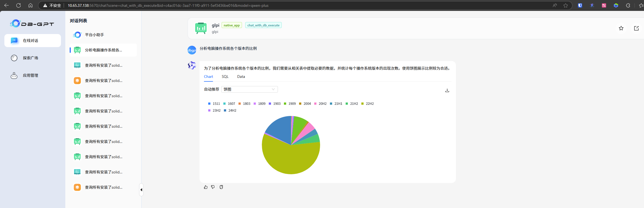644x208 pixels.
Task: Open read aloud icon in address bar
Action: click(555, 5)
